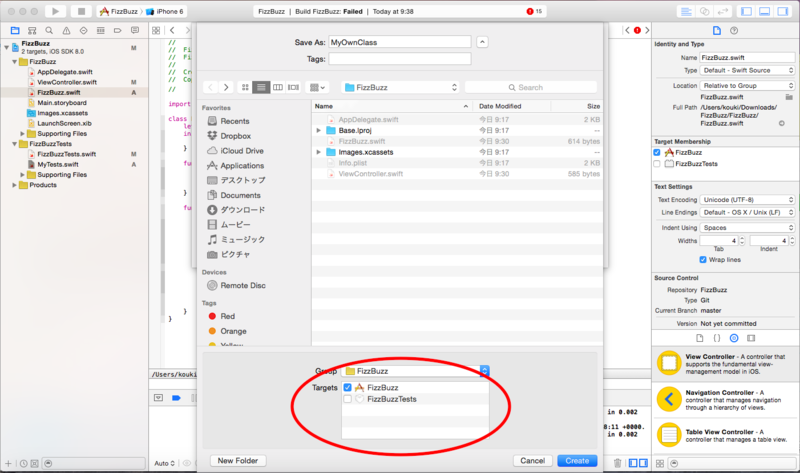Open the file Type dropdown in inspector
Image resolution: width=800 pixels, height=473 pixels.
coord(747,70)
